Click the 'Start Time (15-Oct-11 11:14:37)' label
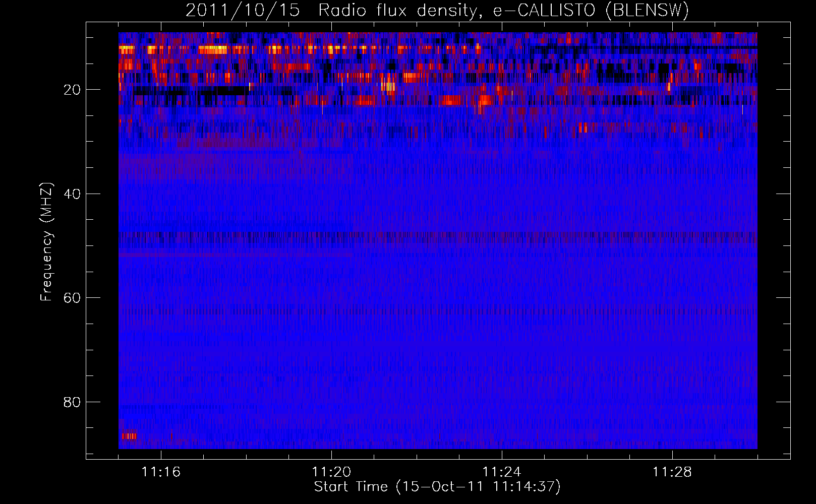 437,487
